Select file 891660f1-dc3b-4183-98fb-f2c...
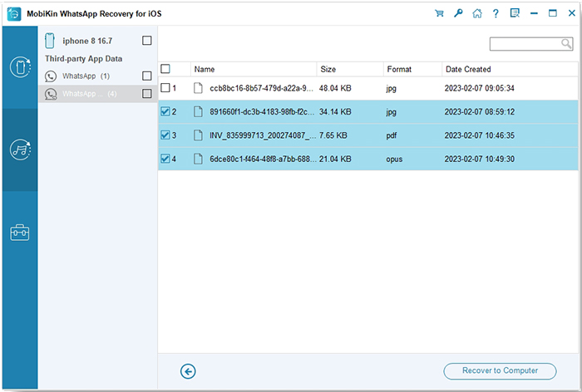582x392 pixels. [261, 112]
